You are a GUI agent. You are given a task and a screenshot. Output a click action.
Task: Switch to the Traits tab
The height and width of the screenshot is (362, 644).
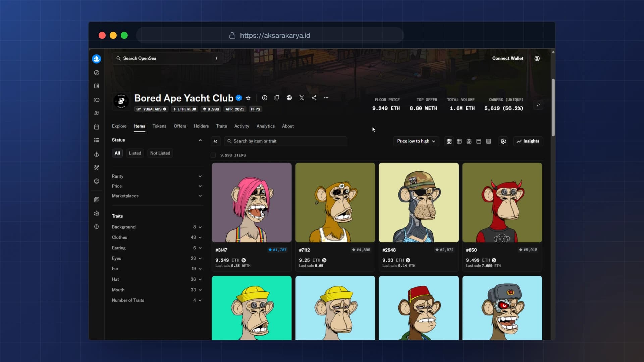(x=221, y=126)
